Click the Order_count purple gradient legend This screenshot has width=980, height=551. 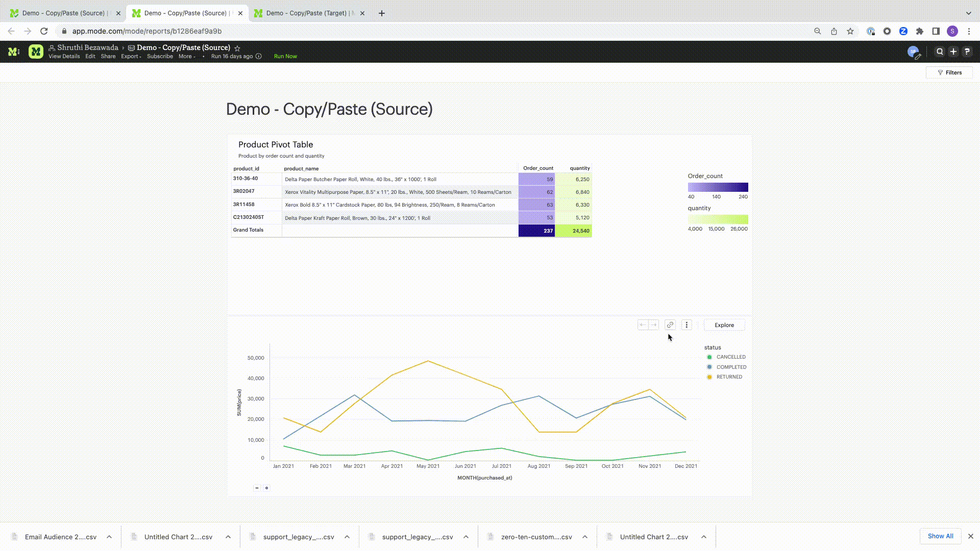pyautogui.click(x=718, y=187)
